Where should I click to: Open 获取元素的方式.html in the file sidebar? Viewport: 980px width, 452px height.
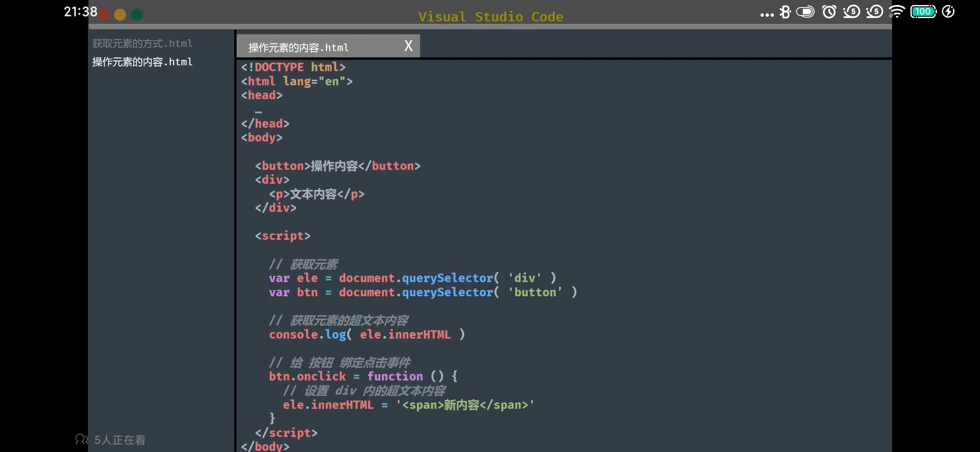click(x=142, y=44)
